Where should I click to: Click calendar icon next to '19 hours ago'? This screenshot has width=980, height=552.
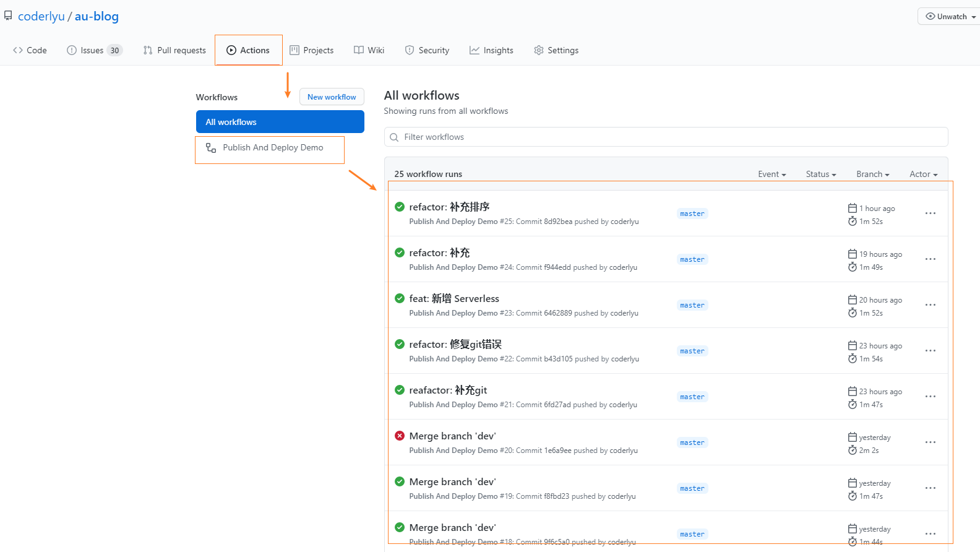click(853, 254)
